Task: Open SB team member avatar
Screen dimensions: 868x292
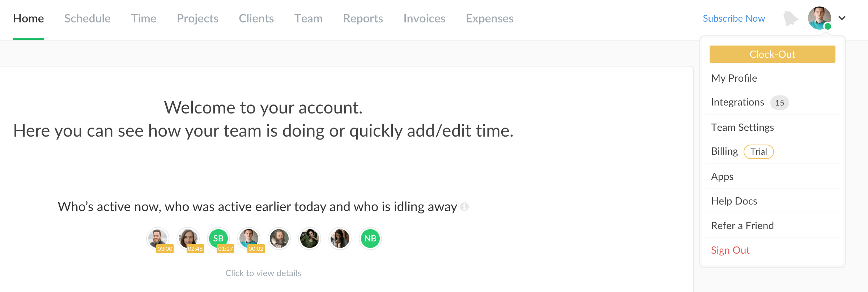Action: [x=218, y=239]
